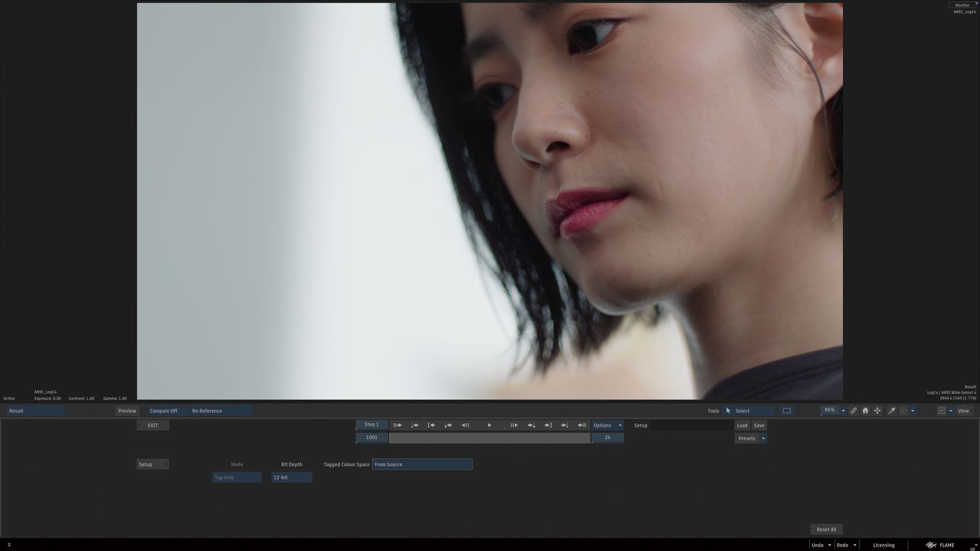
Task: Open the Presets dropdown arrow
Action: (763, 439)
